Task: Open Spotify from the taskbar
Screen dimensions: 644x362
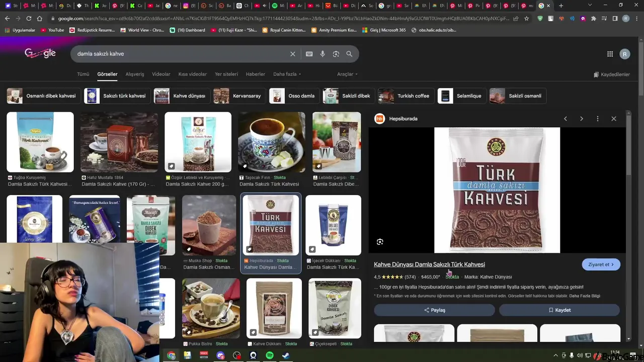Action: [x=270, y=355]
